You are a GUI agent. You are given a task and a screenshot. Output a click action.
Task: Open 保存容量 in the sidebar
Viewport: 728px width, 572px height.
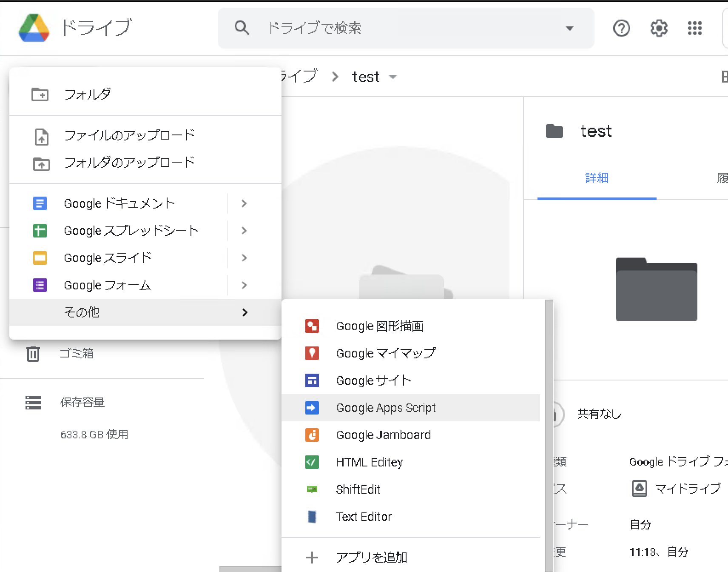[82, 402]
